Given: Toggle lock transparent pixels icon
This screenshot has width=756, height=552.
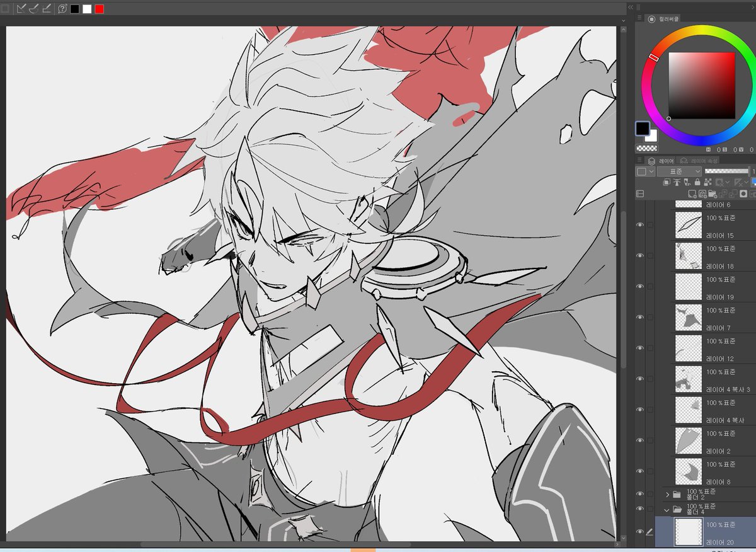Looking at the screenshot, I should click(x=707, y=183).
